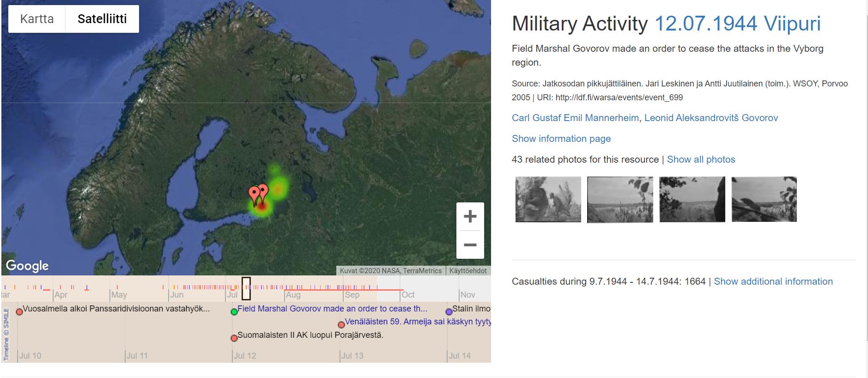Click the event URI text event_699
Screen dimensions: 868x378
(x=619, y=98)
